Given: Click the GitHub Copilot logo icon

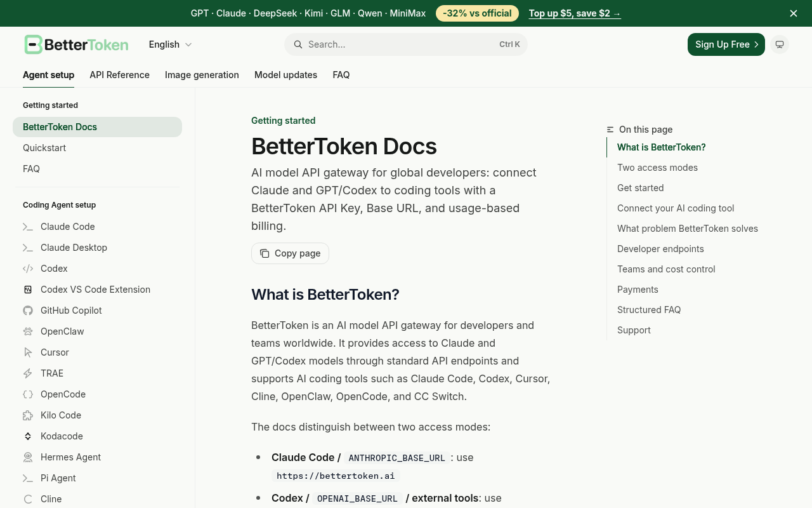Looking at the screenshot, I should [x=28, y=311].
